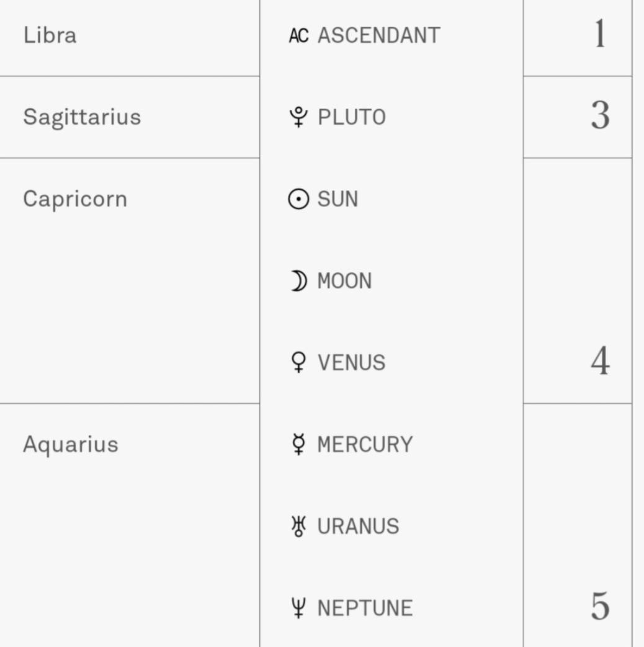
Task: Click the Uranus glyph icon
Action: (298, 526)
